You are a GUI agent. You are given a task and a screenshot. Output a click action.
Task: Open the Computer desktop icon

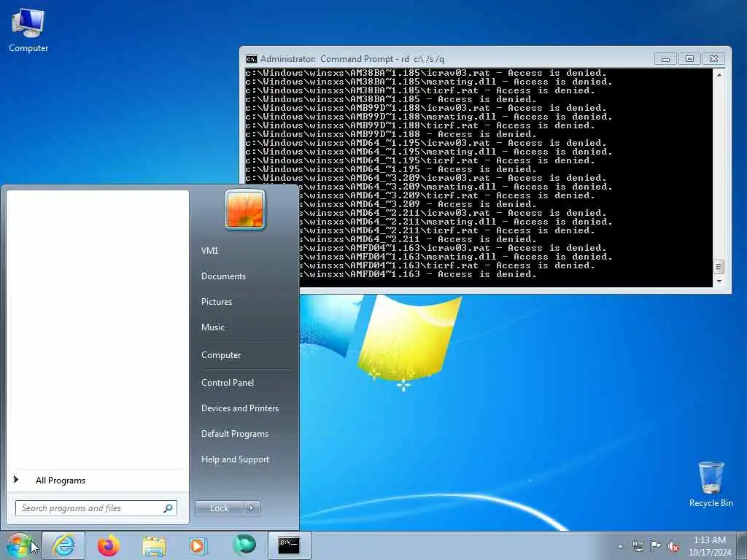pyautogui.click(x=28, y=29)
